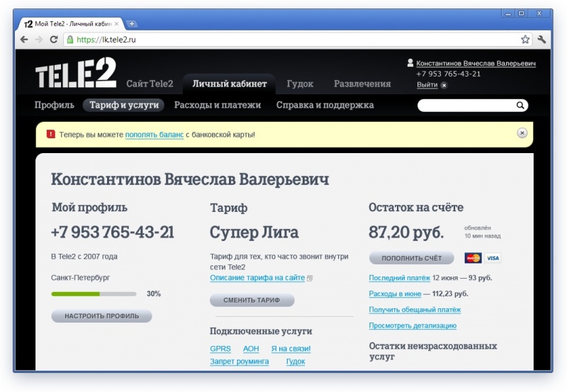
Task: Switch to the Гудок tab
Action: tap(300, 84)
